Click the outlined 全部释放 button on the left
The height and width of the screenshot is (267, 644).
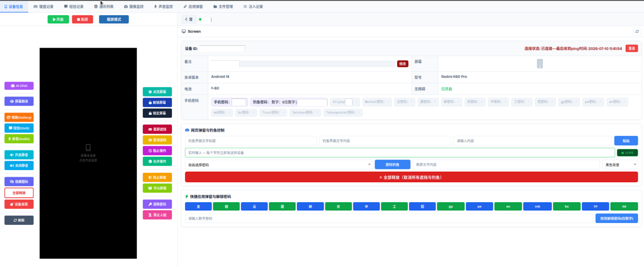click(19, 193)
